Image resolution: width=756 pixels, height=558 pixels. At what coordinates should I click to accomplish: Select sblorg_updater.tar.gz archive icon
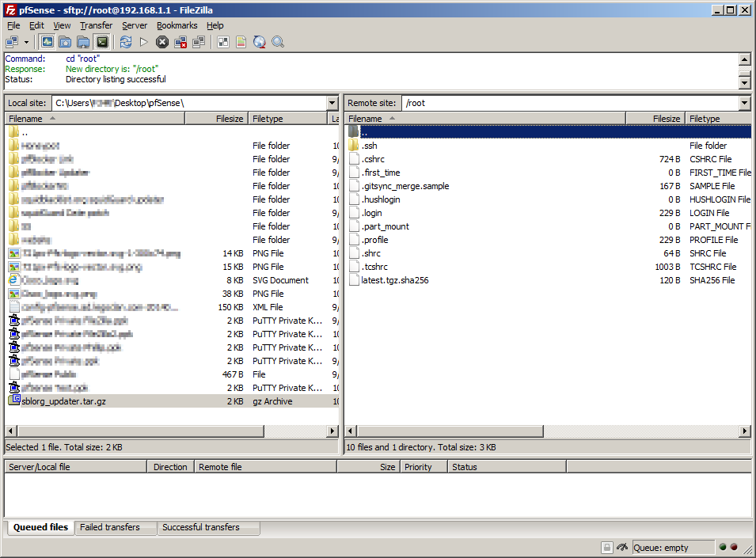tap(14, 400)
